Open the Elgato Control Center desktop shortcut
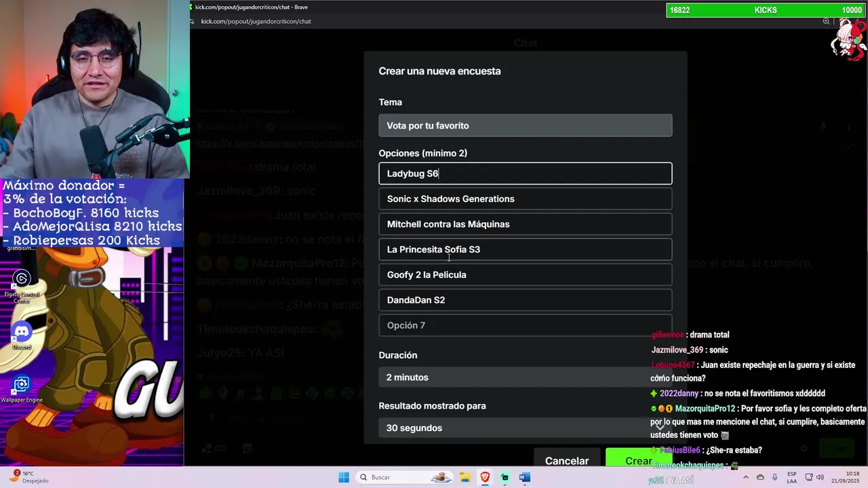Viewport: 868px width, 488px height. [22, 285]
